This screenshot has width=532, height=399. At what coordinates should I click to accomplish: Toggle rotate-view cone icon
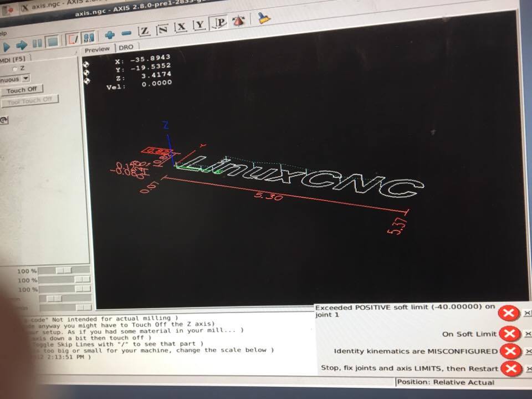coord(239,21)
